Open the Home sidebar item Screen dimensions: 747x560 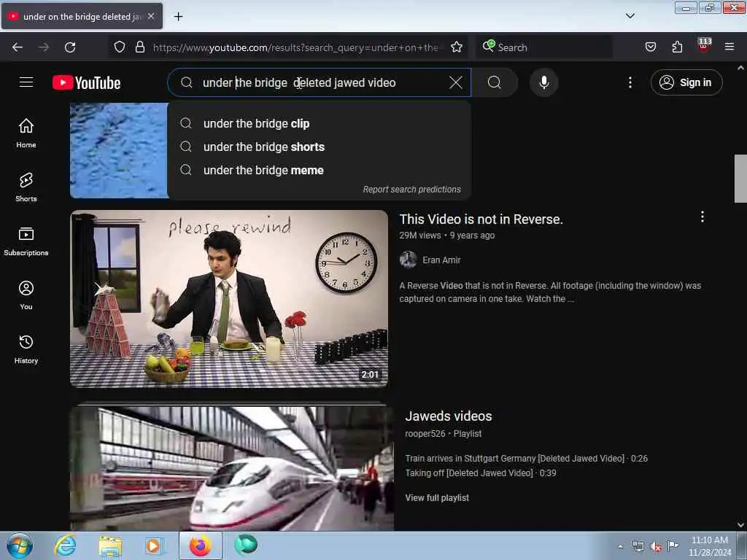coord(26,133)
